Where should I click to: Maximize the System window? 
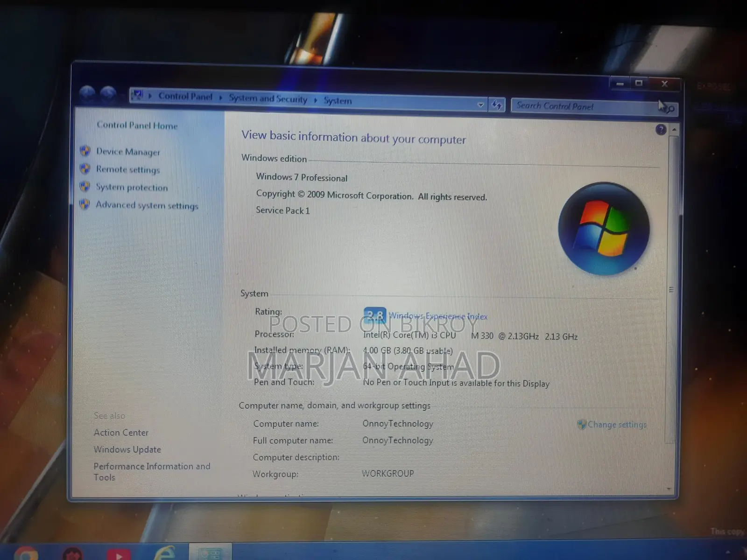639,83
